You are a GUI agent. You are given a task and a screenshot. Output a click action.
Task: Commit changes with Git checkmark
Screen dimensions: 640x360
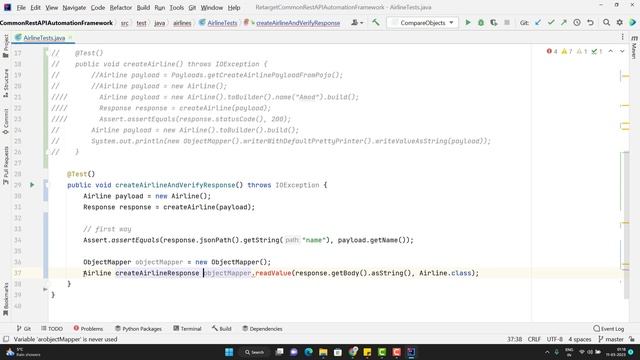pyautogui.click(x=551, y=23)
